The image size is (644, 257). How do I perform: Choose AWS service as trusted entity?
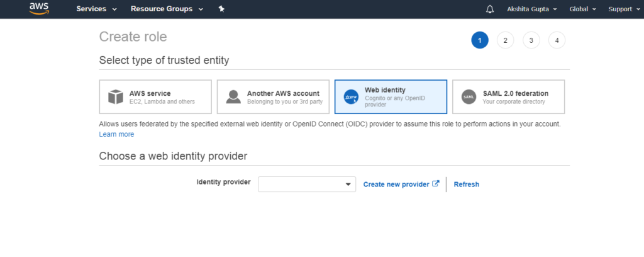pyautogui.click(x=155, y=97)
